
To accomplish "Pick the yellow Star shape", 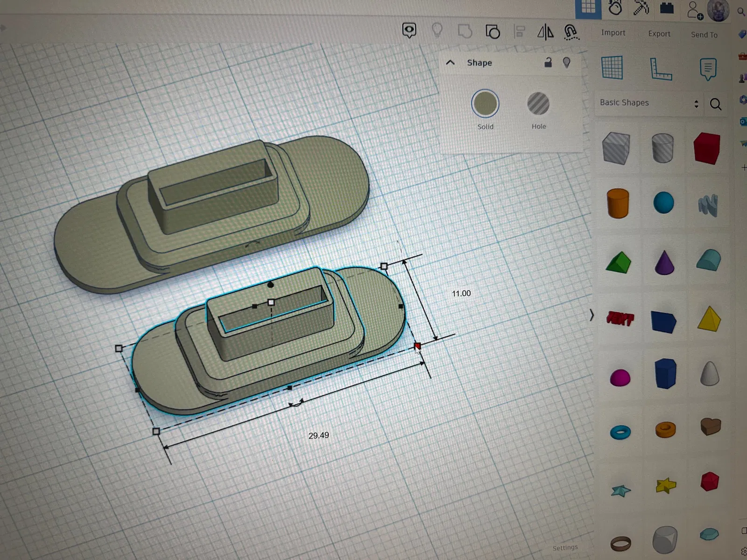I will point(666,485).
